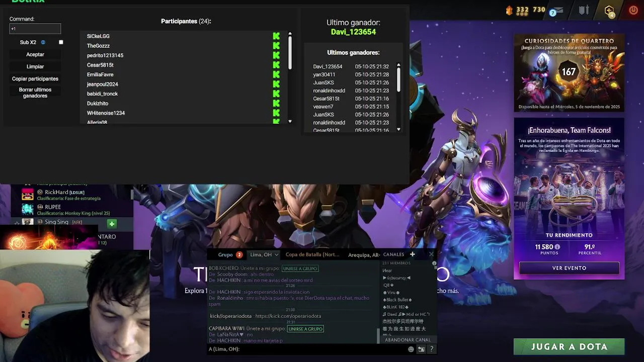
Task: Click the Dota Plus hexagon icon
Action: (609, 11)
